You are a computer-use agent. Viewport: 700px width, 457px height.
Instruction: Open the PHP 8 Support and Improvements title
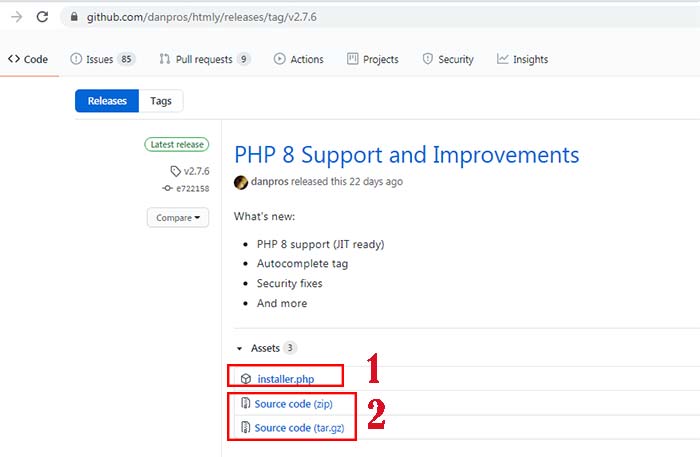[407, 155]
